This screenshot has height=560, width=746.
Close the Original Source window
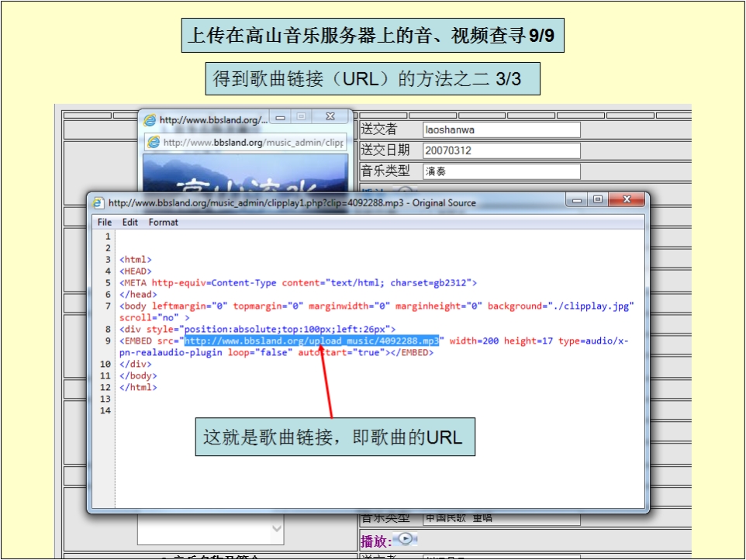click(627, 200)
